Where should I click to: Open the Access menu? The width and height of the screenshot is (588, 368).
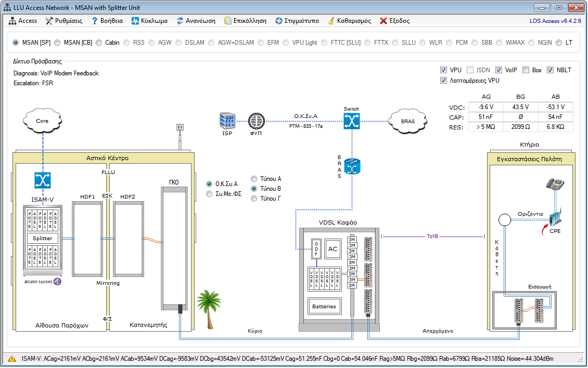click(23, 21)
